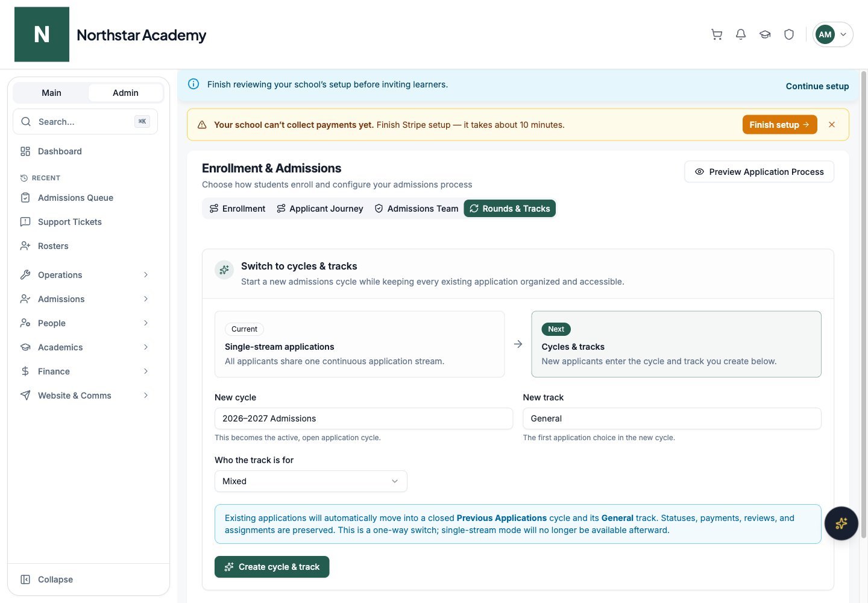
Task: Open Support Tickets in Recent
Action: (x=85, y=222)
